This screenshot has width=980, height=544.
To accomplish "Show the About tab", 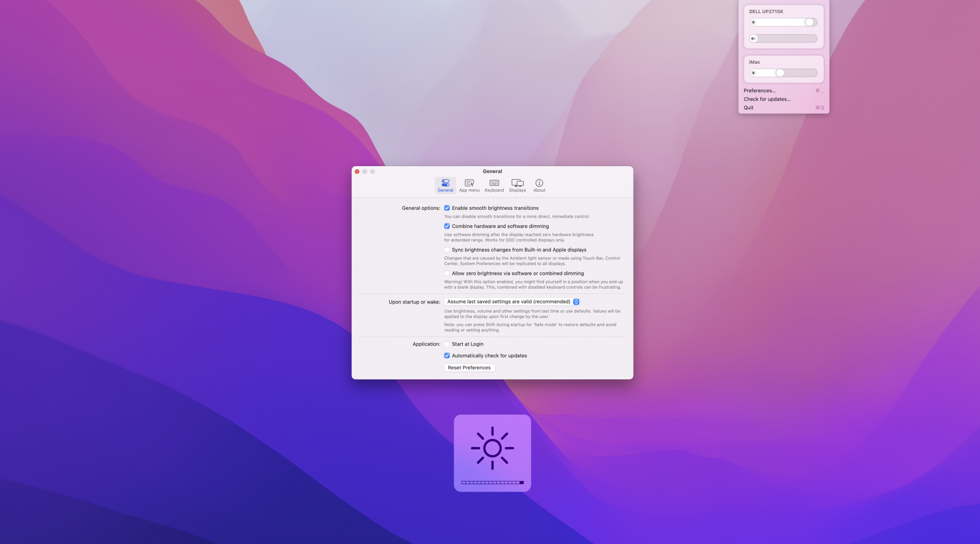I will (539, 185).
